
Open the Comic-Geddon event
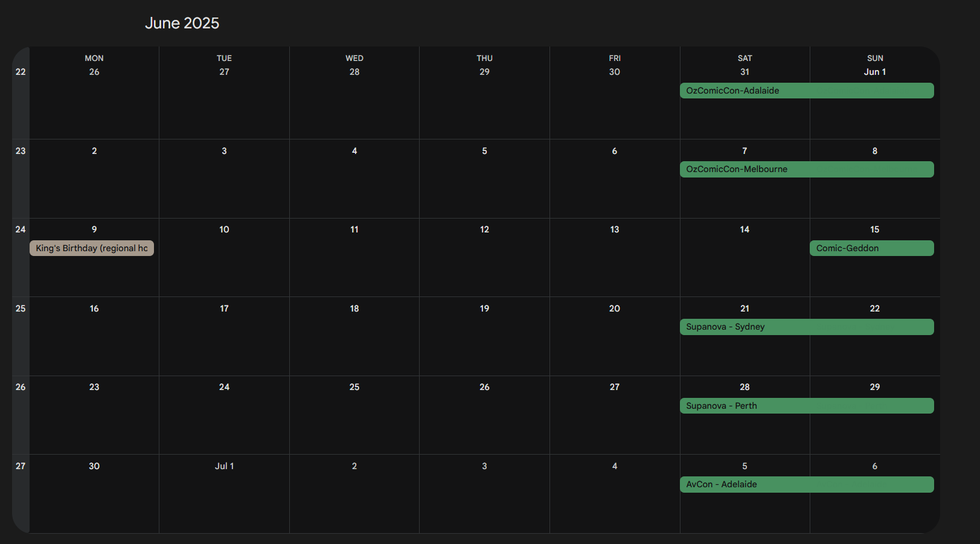871,248
